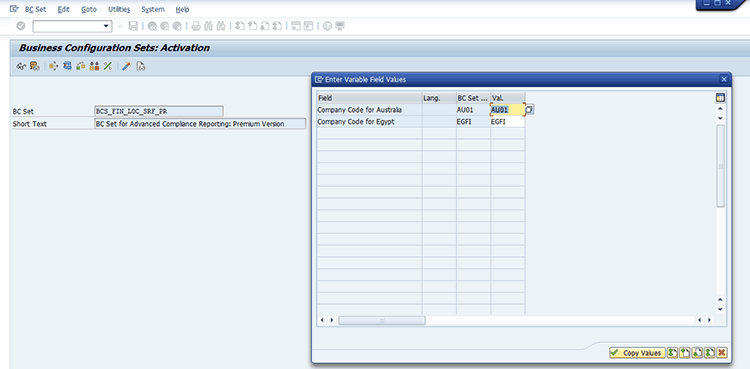Click the Previous Page icon in the dialog footer
This screenshot has height=369, width=750.
tap(685, 353)
